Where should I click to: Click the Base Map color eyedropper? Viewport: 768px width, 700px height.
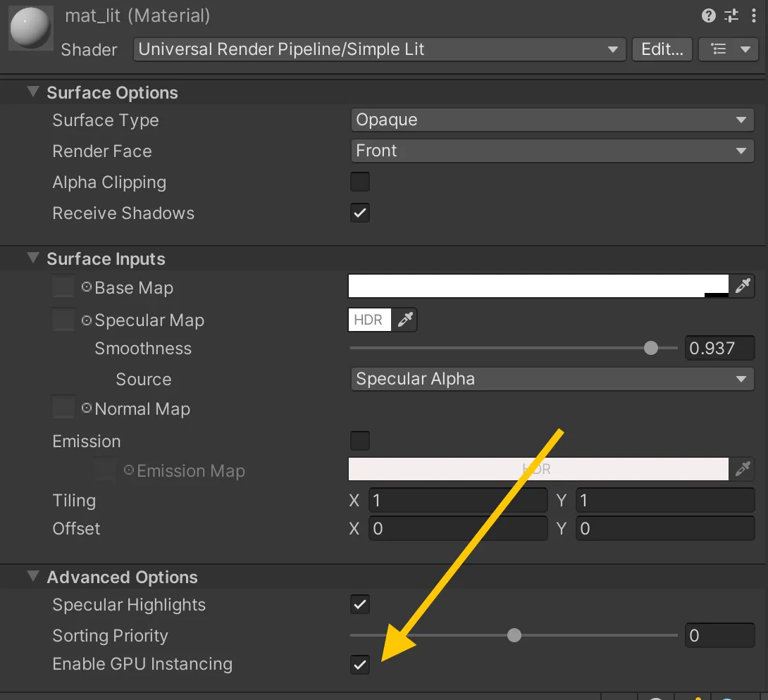[742, 286]
